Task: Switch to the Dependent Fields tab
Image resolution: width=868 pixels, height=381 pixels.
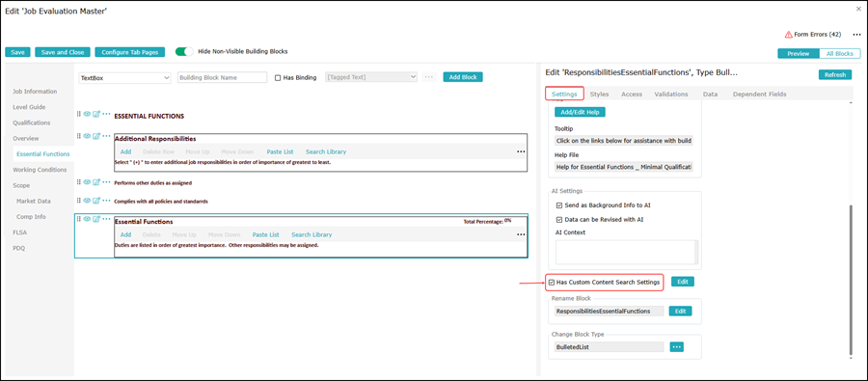Action: [760, 95]
